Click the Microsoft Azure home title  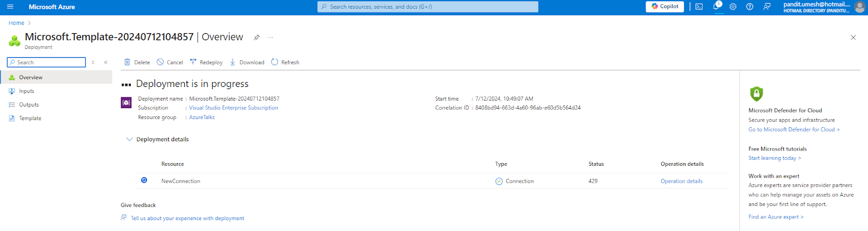click(x=52, y=7)
